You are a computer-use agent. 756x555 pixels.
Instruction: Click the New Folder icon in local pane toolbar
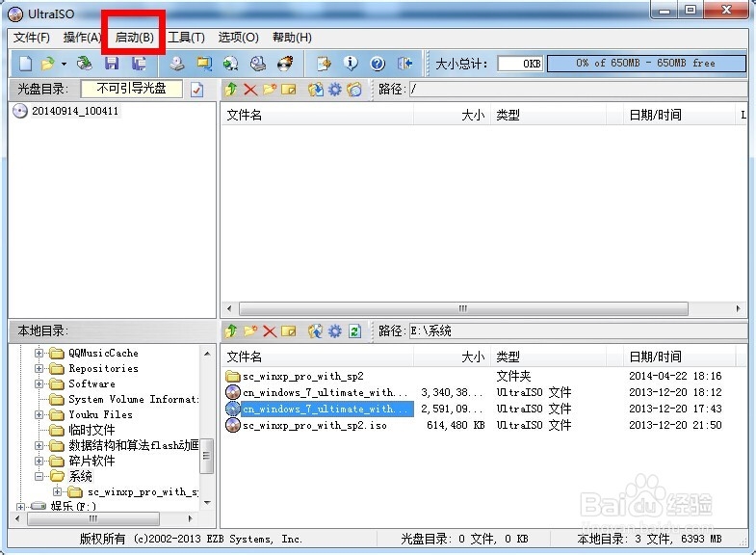coord(250,331)
